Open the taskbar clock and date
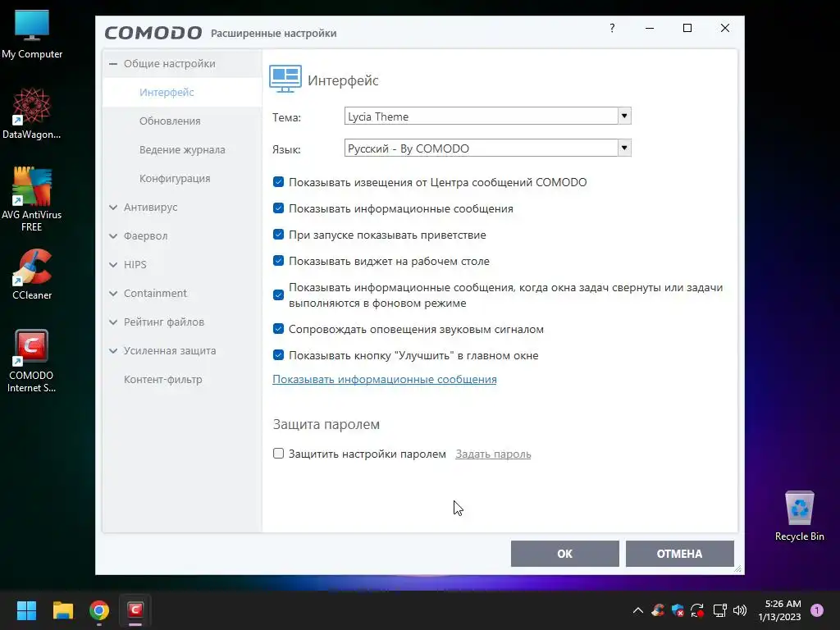The width and height of the screenshot is (840, 630). pos(779,610)
